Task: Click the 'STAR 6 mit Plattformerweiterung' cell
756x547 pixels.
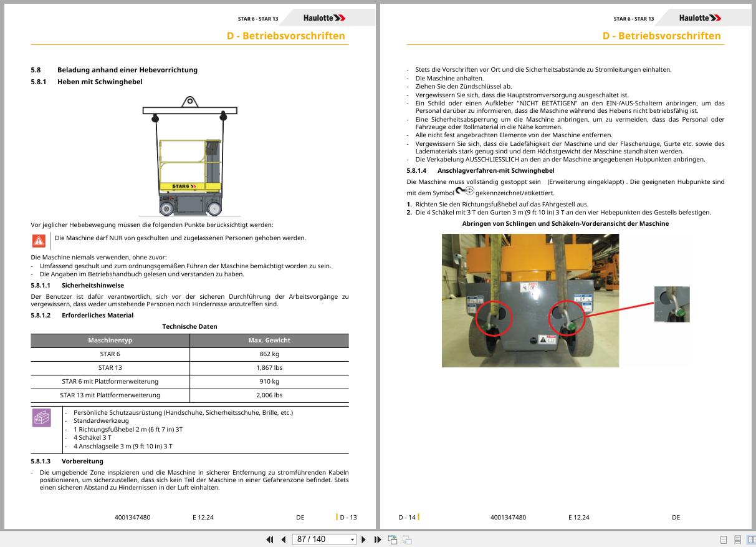Action: (110, 381)
